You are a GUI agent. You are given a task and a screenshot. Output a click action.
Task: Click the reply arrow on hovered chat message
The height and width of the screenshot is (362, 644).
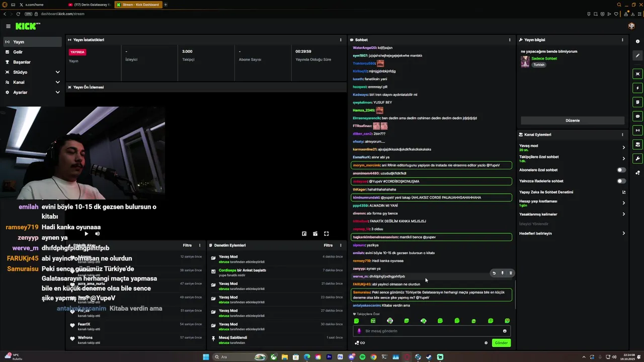pyautogui.click(x=494, y=273)
